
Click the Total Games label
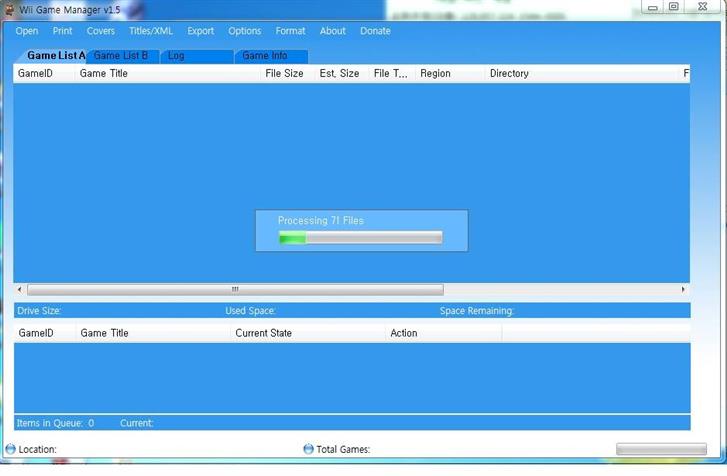click(x=343, y=450)
